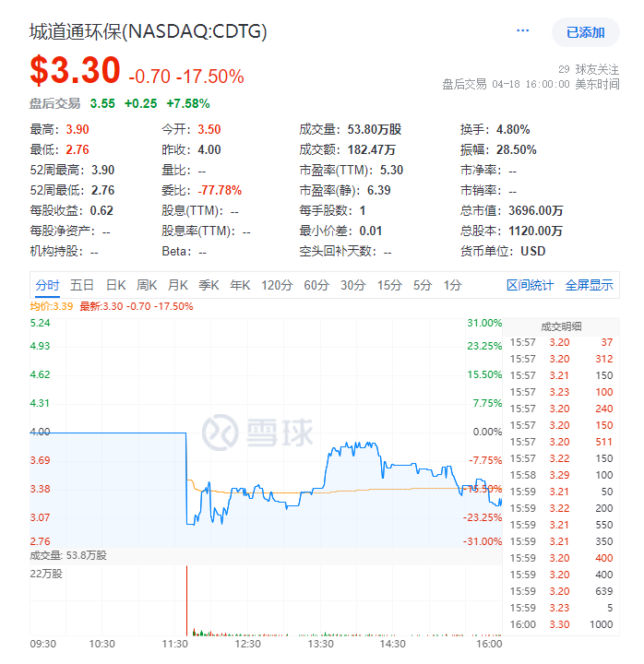Click the blue price line near the 13:50 peak
This screenshot has height=664, width=644.
click(349, 445)
